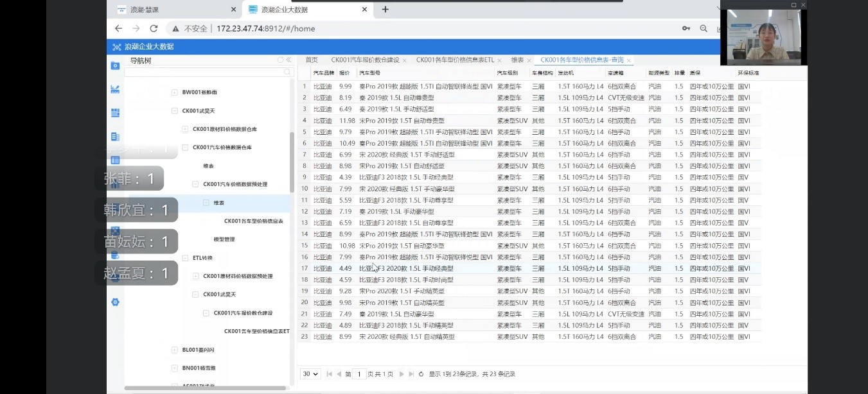The image size is (868, 394).
Task: Open the folder icon in left sidebar
Action: (115, 65)
